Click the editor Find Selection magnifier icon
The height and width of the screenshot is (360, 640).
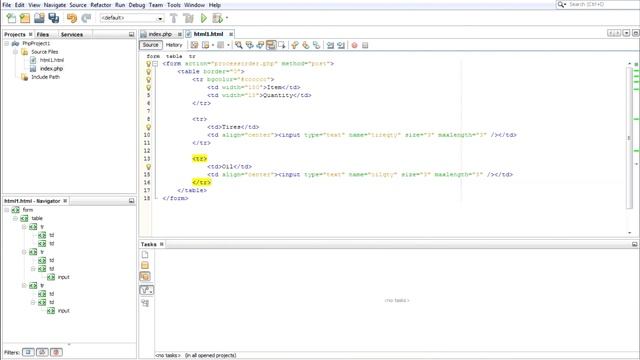coord(238,45)
